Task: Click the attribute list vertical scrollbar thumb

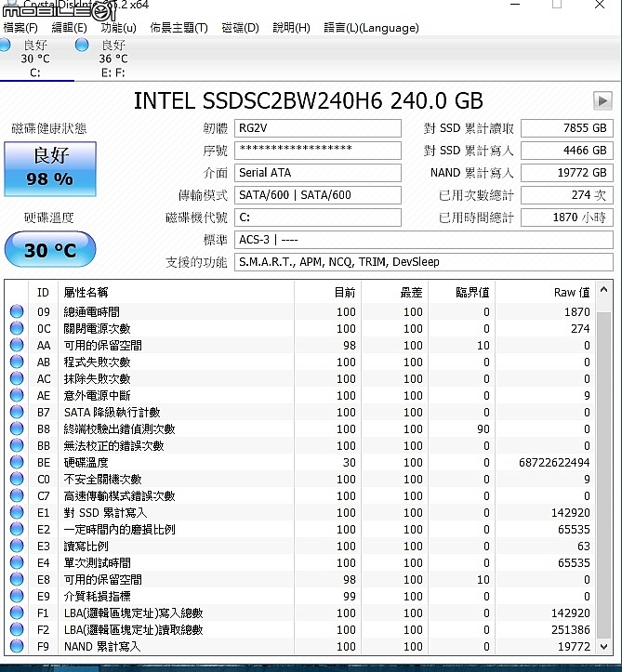Action: click(604, 474)
